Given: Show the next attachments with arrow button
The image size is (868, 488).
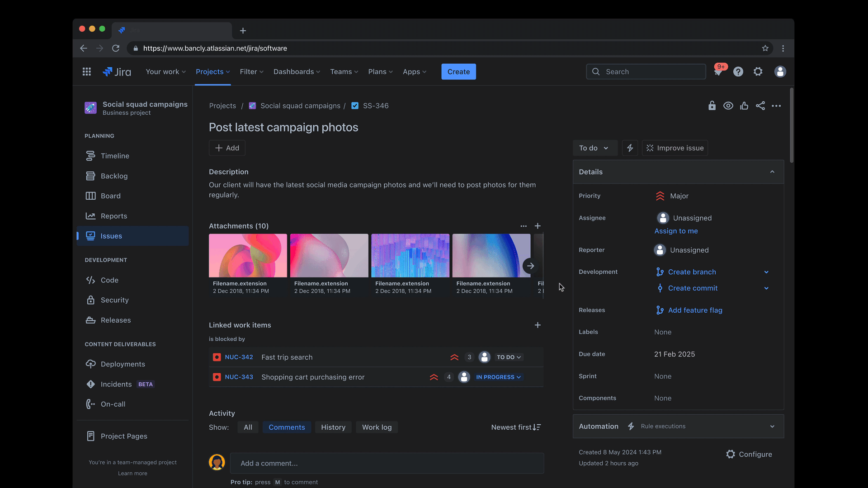Looking at the screenshot, I should 531,266.
